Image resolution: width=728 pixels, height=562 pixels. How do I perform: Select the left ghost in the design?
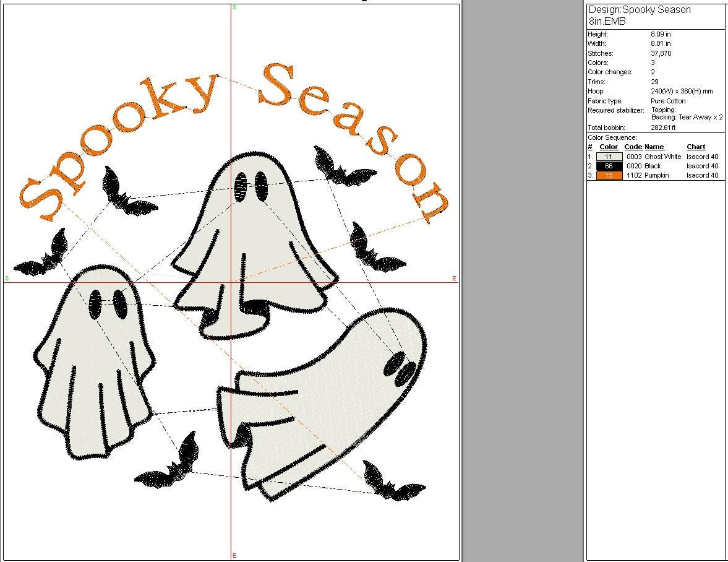[93, 365]
